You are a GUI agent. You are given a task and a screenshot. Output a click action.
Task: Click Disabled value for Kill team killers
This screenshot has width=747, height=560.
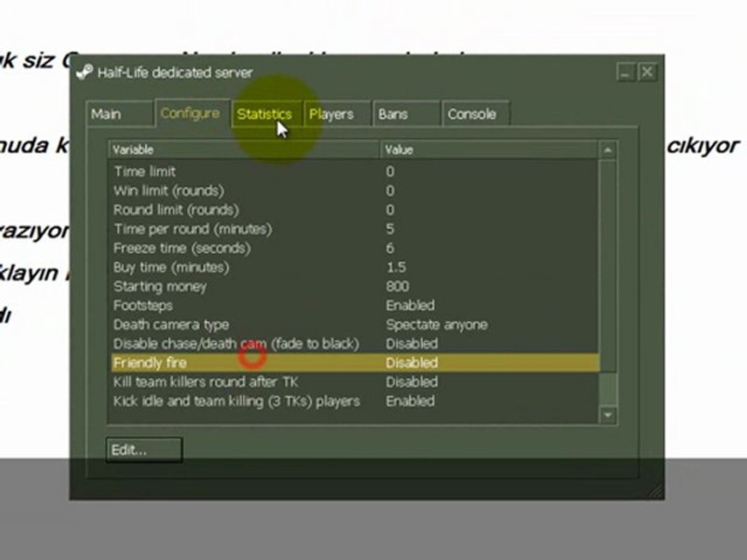pyautogui.click(x=412, y=382)
